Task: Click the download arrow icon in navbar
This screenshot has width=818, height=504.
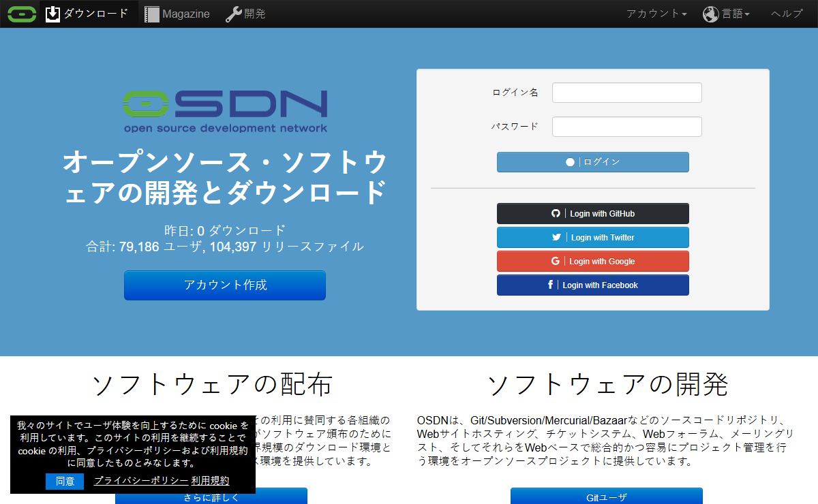Action: click(53, 14)
